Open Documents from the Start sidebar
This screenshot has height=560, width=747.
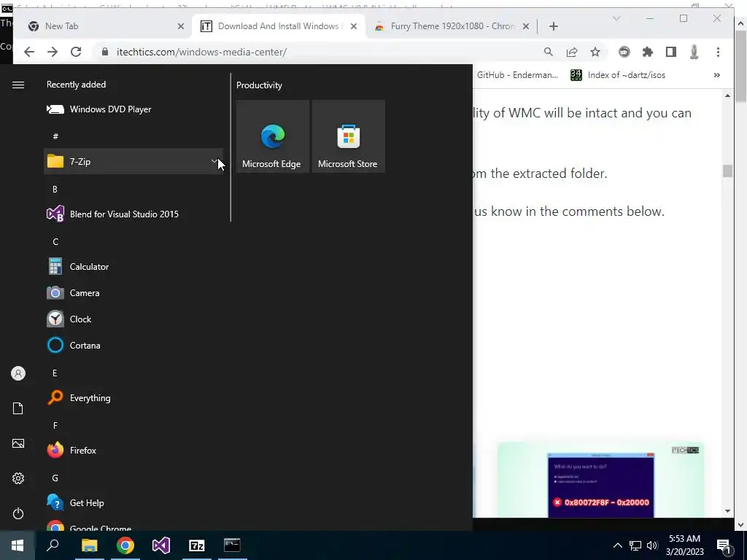tap(18, 408)
